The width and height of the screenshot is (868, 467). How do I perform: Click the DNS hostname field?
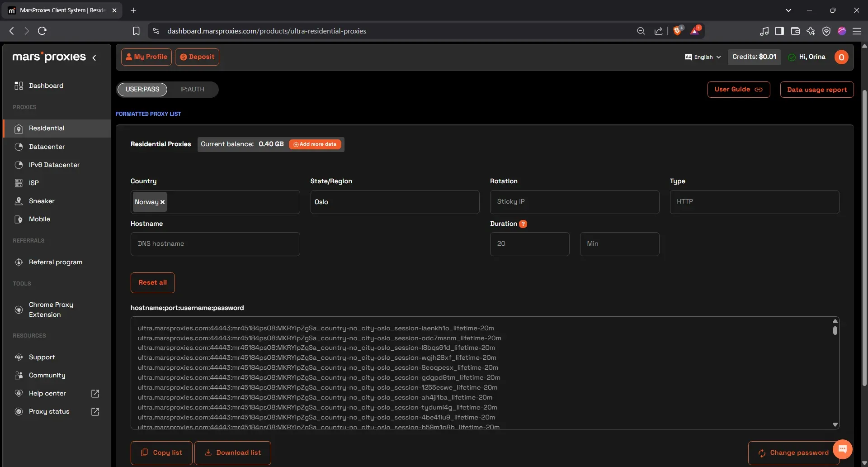[215, 244]
